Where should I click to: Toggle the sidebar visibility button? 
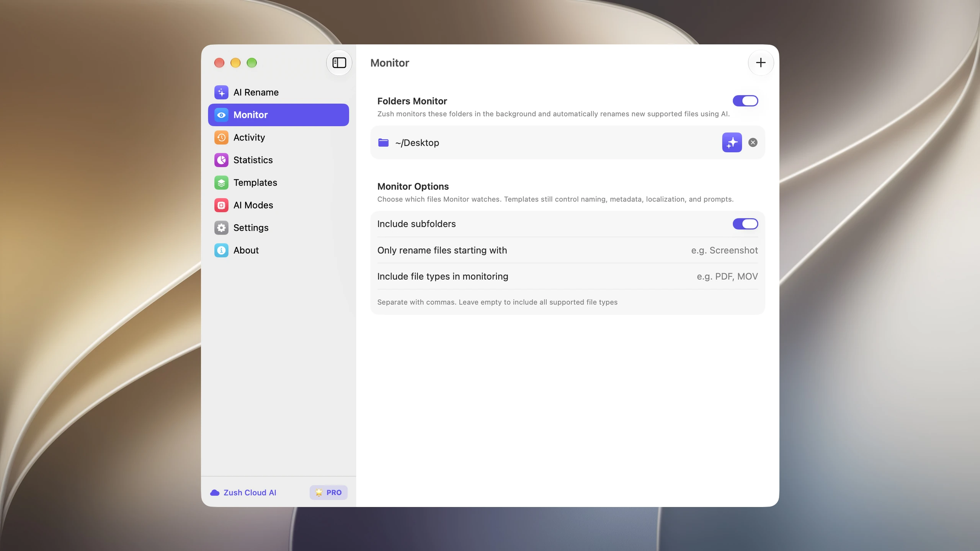[x=339, y=63]
